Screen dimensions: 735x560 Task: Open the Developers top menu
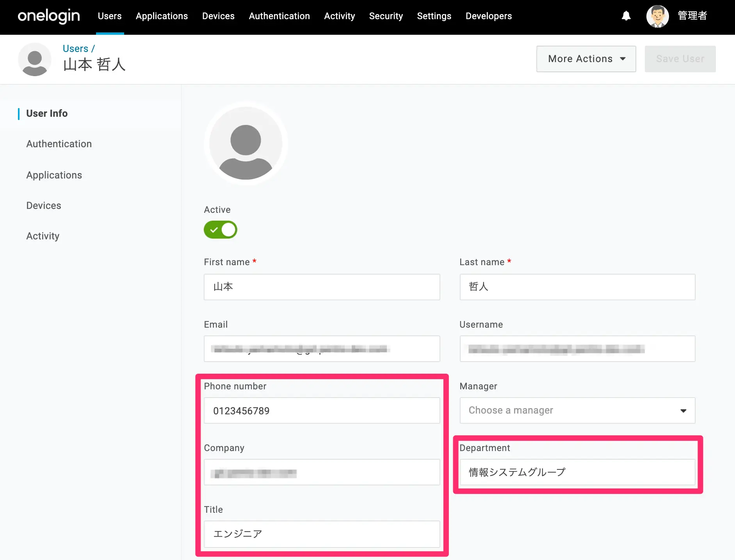tap(489, 16)
